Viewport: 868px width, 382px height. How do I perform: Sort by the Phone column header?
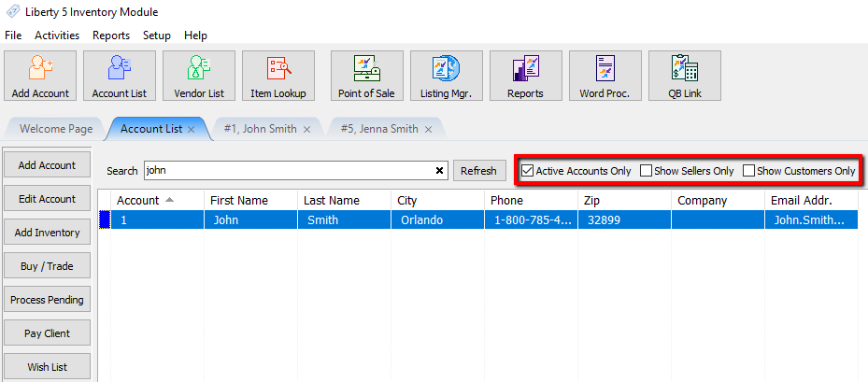pyautogui.click(x=532, y=201)
